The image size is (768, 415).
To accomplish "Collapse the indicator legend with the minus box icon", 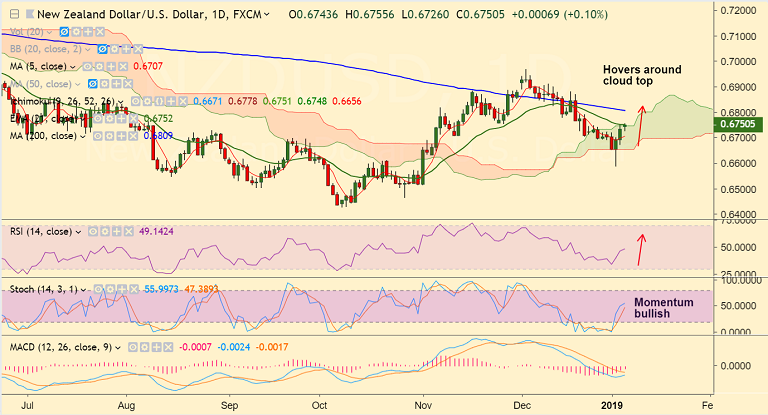I will pyautogui.click(x=15, y=14).
